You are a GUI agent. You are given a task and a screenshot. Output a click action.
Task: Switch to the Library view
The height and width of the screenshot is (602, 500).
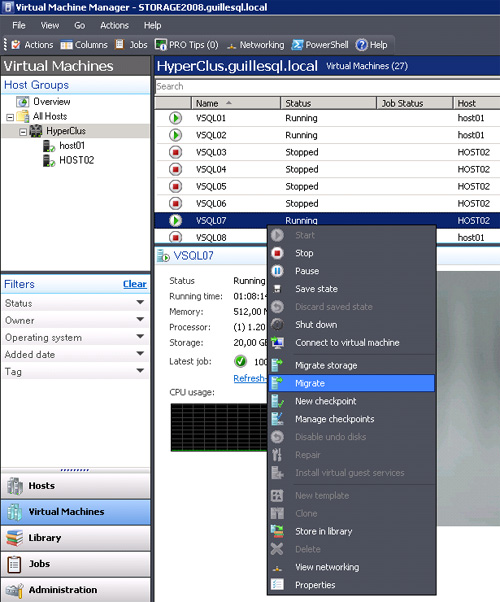(x=76, y=538)
